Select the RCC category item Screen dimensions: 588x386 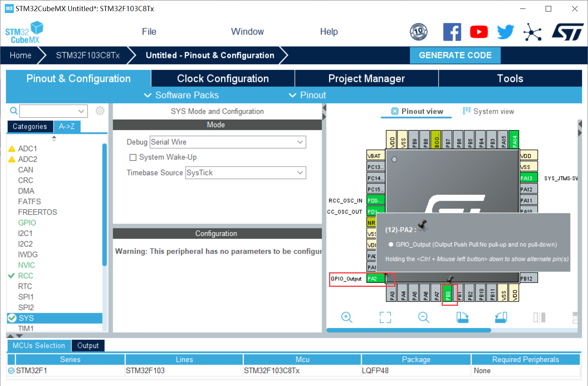26,276
